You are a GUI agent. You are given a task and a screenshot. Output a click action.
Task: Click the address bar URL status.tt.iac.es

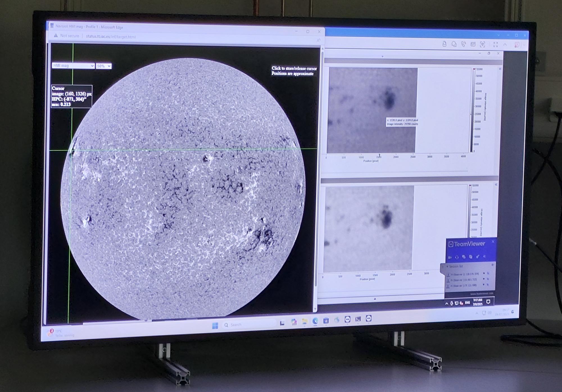[110, 37]
